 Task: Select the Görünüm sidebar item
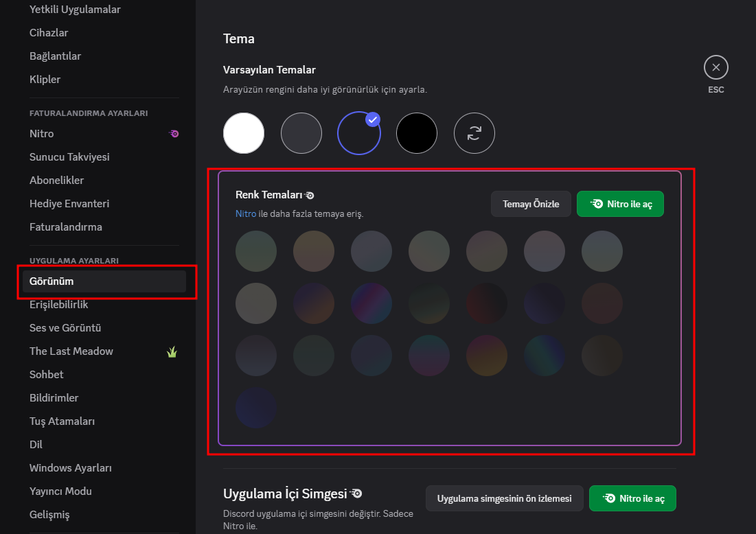[104, 281]
